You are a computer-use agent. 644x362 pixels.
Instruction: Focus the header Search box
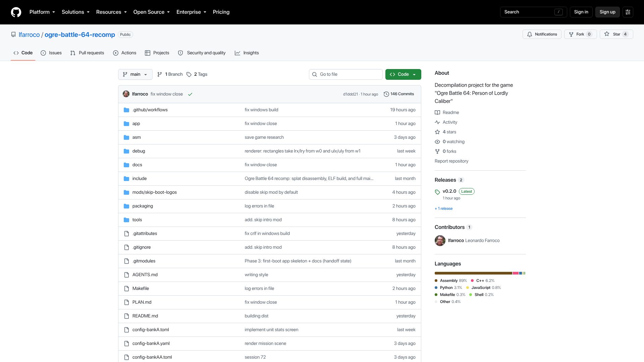point(533,12)
